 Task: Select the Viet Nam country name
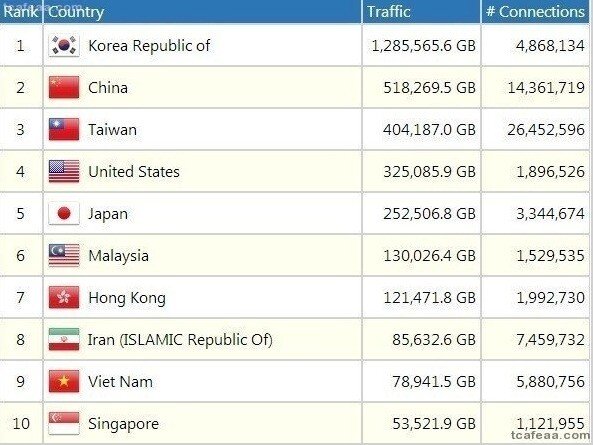[x=120, y=381]
